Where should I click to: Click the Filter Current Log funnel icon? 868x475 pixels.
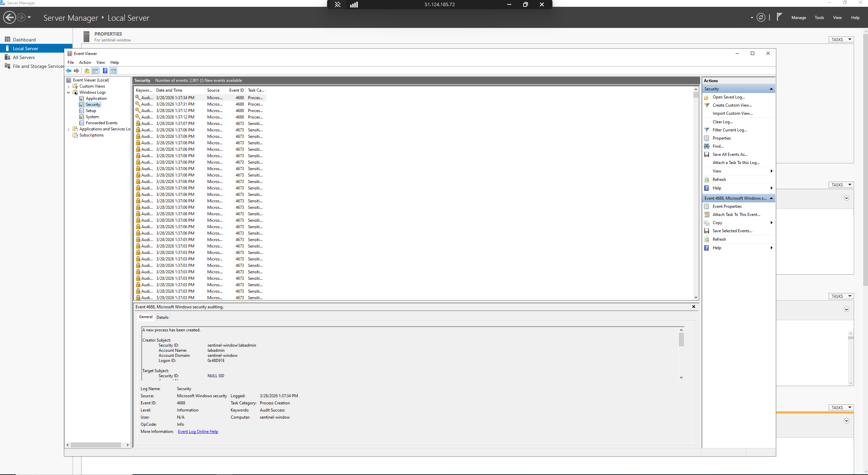coord(707,130)
